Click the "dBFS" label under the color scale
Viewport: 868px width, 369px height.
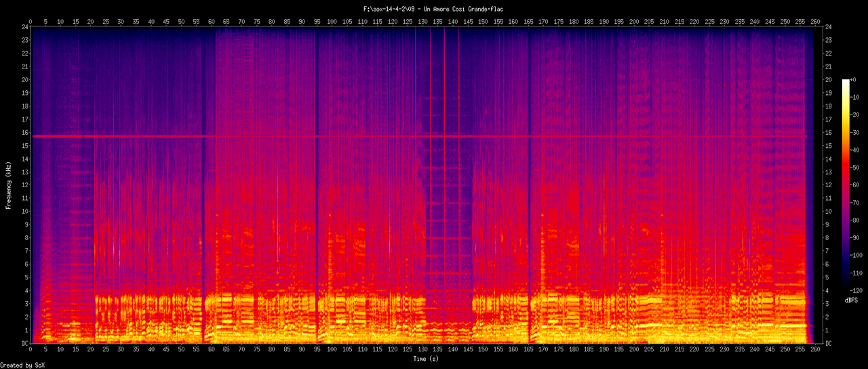852,299
